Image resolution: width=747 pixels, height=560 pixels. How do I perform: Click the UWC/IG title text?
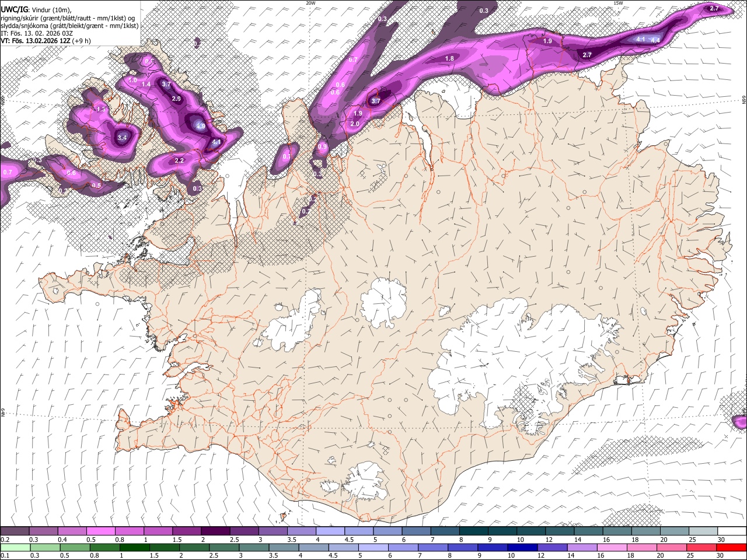click(x=14, y=10)
